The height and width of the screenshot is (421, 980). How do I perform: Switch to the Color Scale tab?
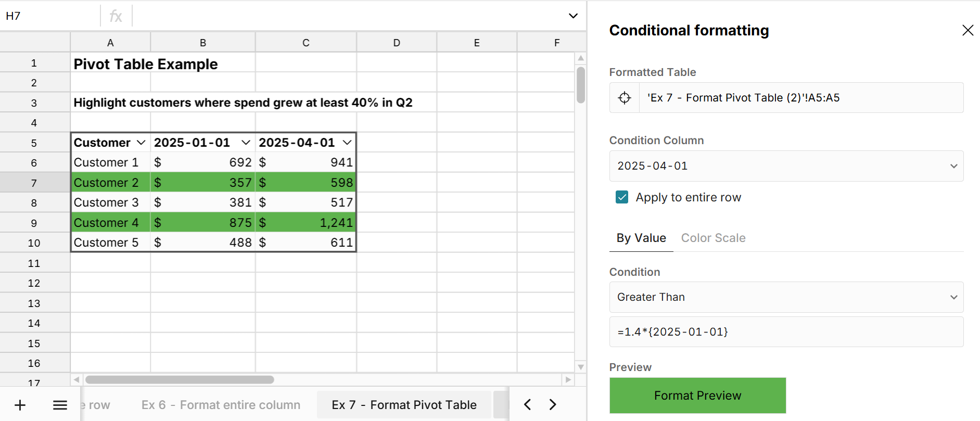tap(713, 238)
